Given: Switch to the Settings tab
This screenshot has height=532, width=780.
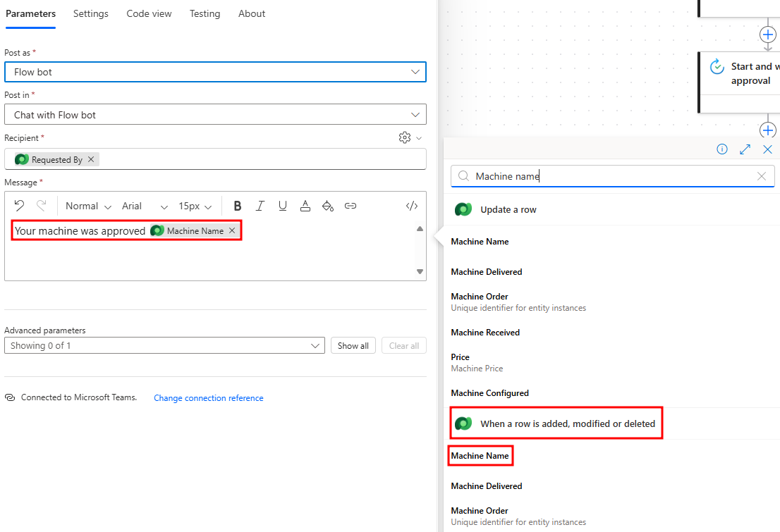Looking at the screenshot, I should (90, 13).
